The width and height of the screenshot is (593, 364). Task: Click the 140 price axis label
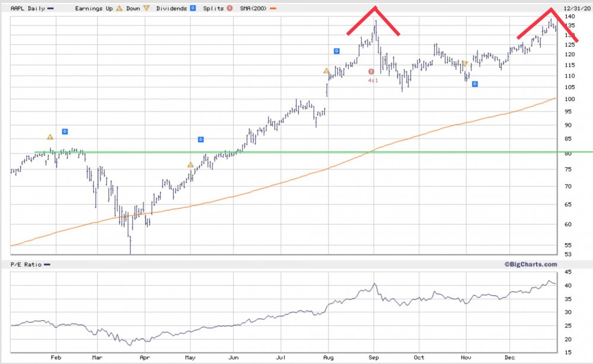pos(569,16)
